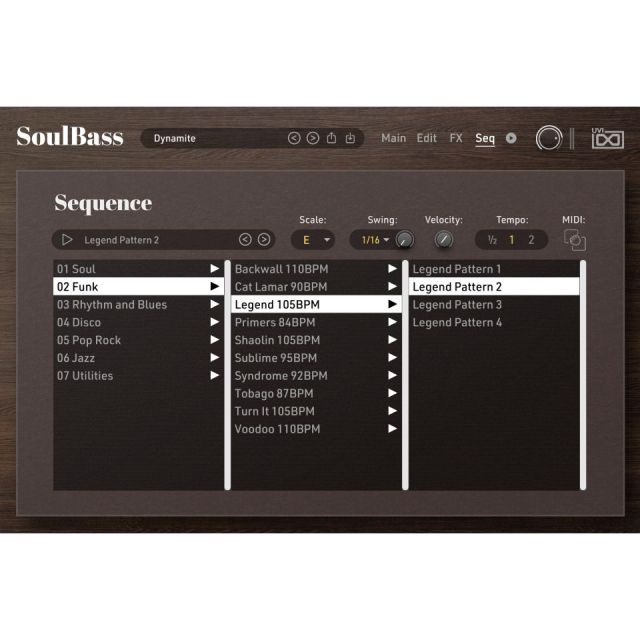The height and width of the screenshot is (640, 640).
Task: Open Voodoo 110BPM folder
Action: click(x=316, y=429)
